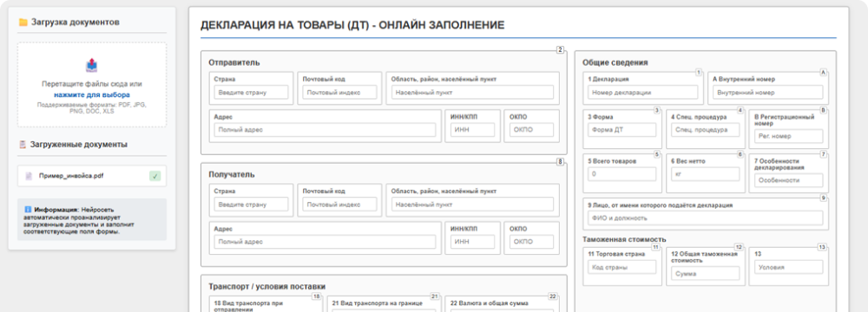Click the upload arrow icon in drop zone
Image resolution: width=868 pixels, height=312 pixels.
click(91, 66)
